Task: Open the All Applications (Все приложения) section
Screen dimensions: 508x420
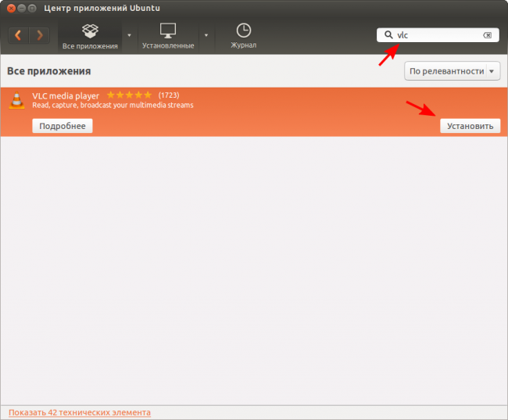Action: tap(90, 36)
